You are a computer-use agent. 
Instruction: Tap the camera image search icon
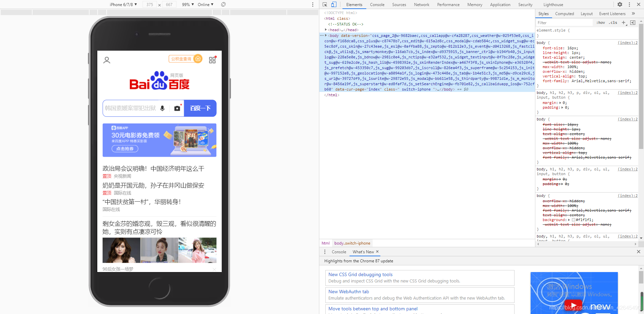click(177, 108)
